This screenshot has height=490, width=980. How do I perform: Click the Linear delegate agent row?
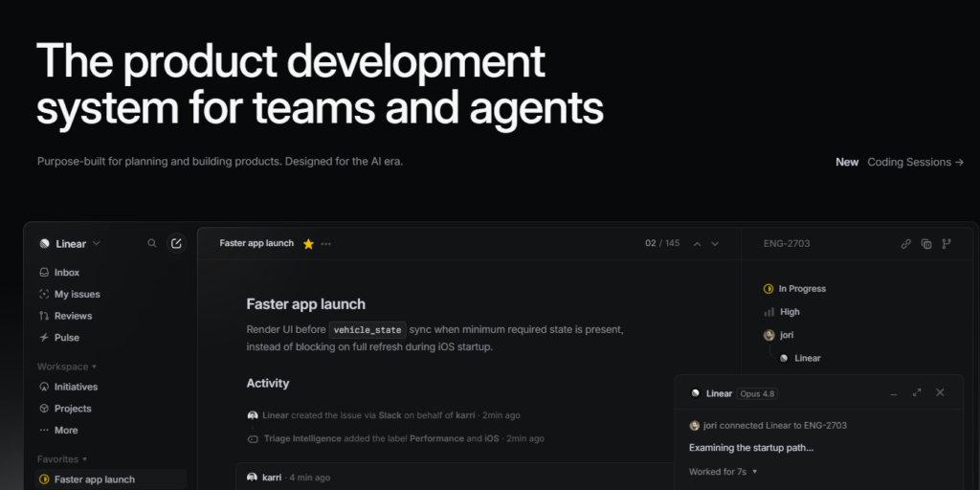(x=800, y=358)
